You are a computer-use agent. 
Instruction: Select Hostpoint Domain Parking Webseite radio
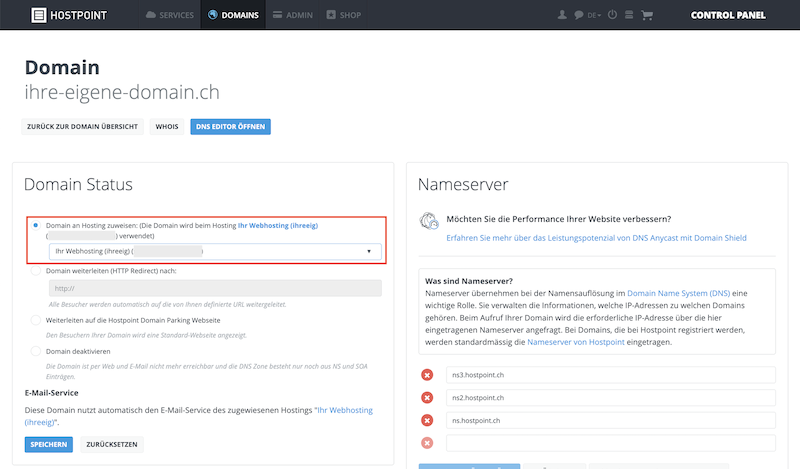pyautogui.click(x=36, y=320)
